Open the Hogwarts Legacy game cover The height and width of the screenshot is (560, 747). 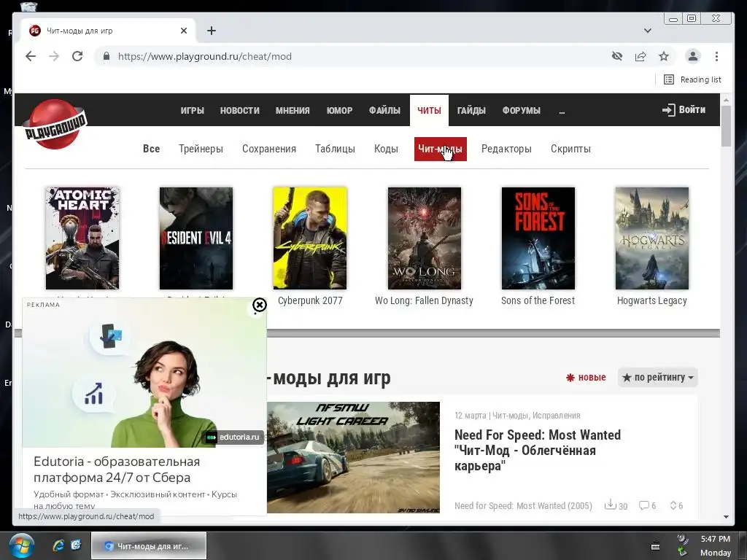point(652,238)
